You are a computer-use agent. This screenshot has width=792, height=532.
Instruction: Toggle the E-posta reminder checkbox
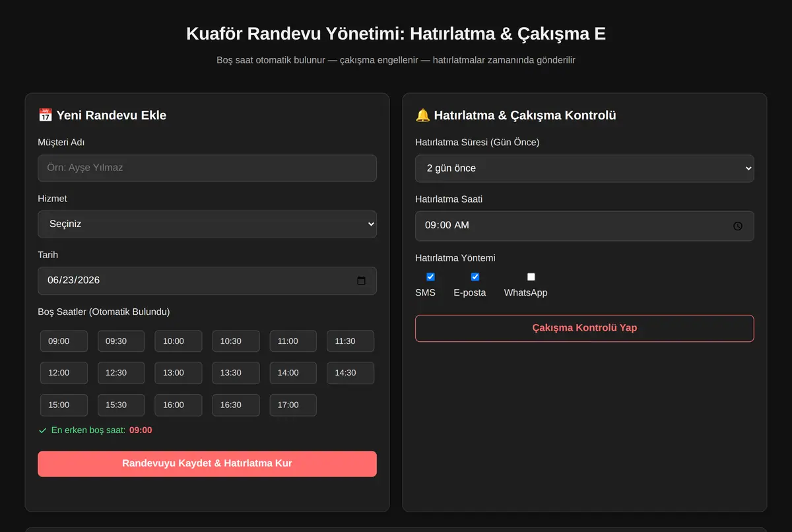475,277
